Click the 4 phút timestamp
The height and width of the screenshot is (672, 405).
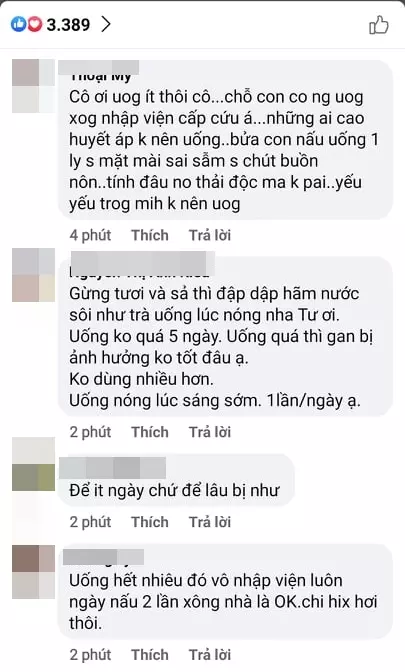[90, 235]
